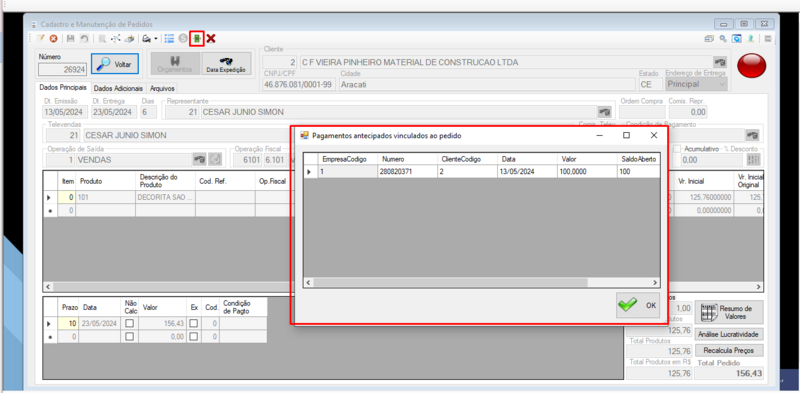Open client lookup binoculars beside company name
Screen dimensions: 800x393
pos(720,62)
